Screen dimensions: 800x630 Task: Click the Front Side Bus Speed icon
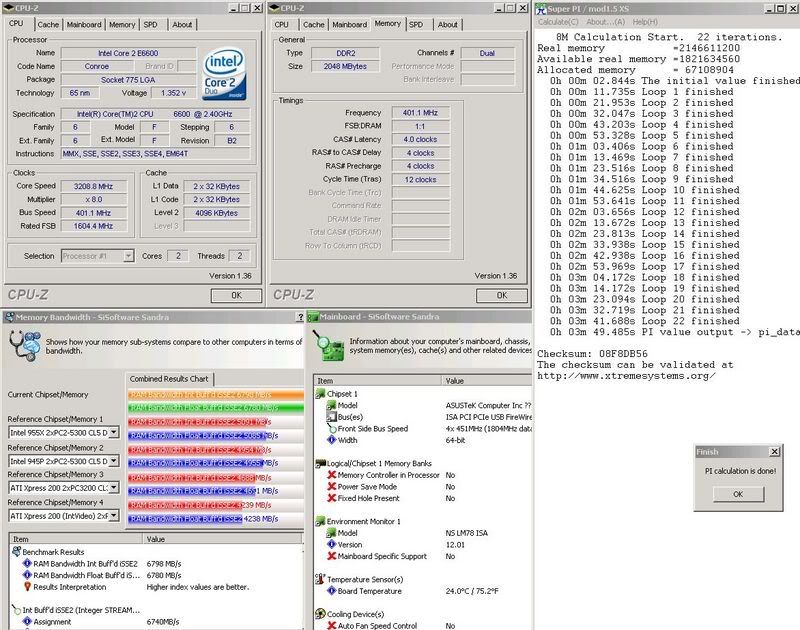[331, 429]
